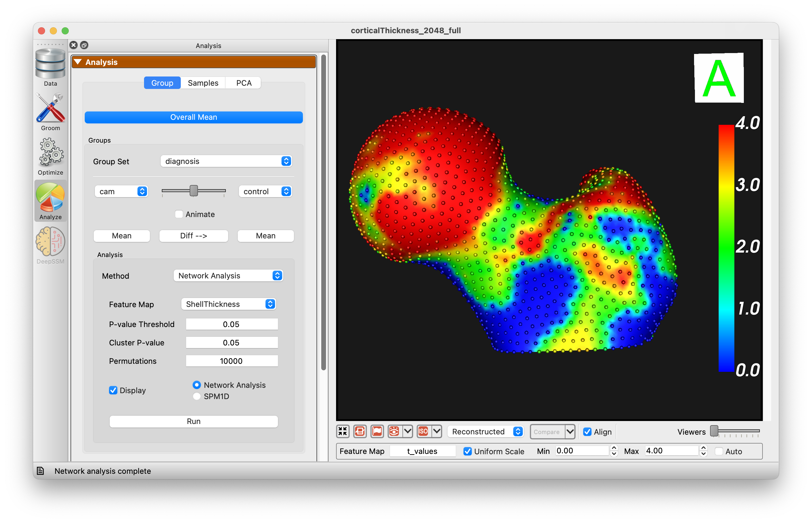The height and width of the screenshot is (523, 812).
Task: Click the cam-control group slider handle
Action: (x=194, y=191)
